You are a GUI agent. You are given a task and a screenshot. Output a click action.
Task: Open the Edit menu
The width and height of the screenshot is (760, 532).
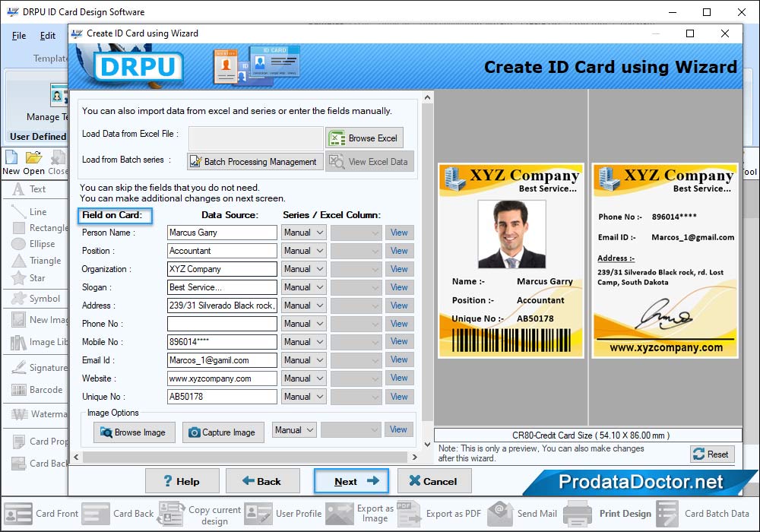coord(47,36)
